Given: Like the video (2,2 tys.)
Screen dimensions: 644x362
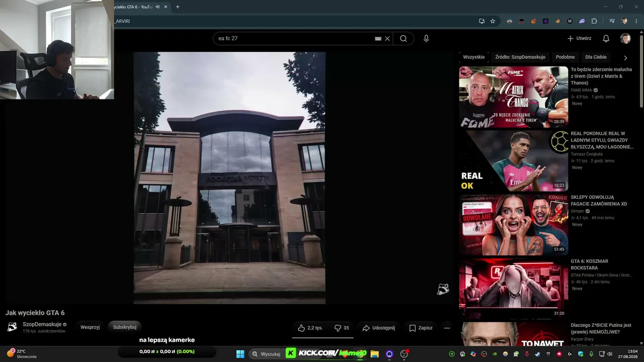Looking at the screenshot, I should click(x=311, y=328).
